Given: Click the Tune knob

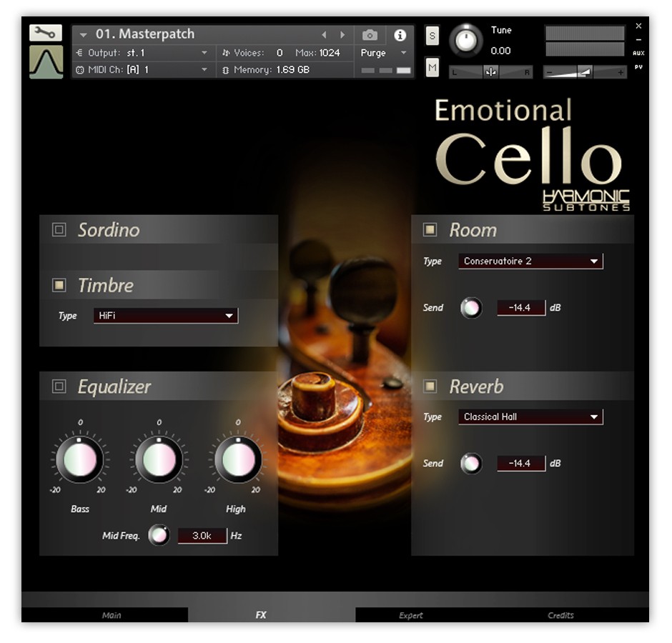Looking at the screenshot, I should click(466, 41).
